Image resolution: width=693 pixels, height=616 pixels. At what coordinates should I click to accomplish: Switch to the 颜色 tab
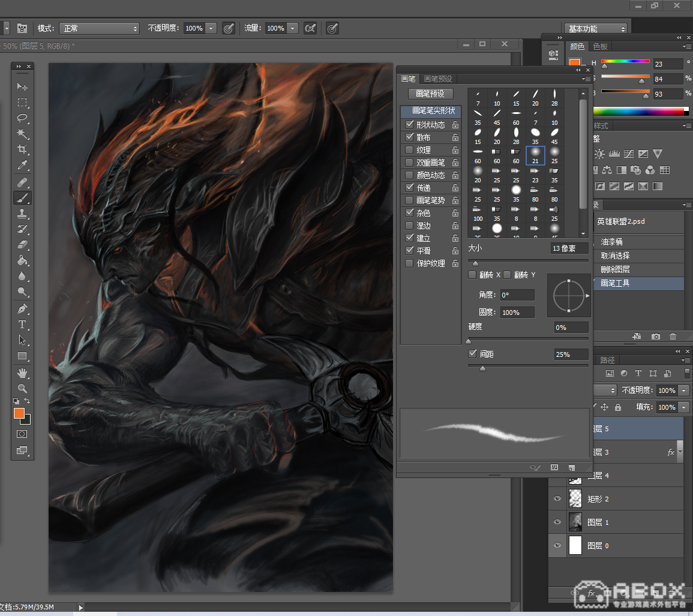coord(577,46)
